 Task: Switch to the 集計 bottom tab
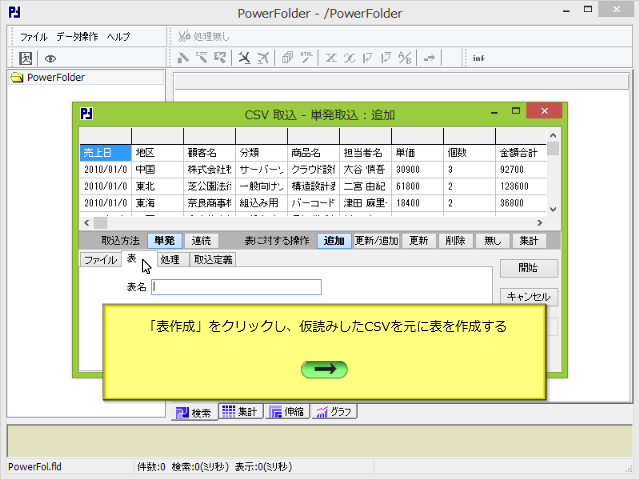point(240,411)
